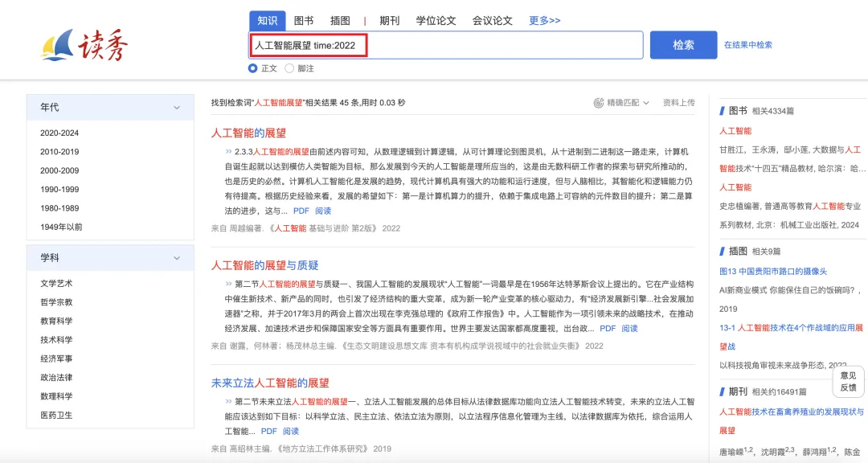
Task: Click the 意见反馈 feedback button
Action: click(848, 382)
